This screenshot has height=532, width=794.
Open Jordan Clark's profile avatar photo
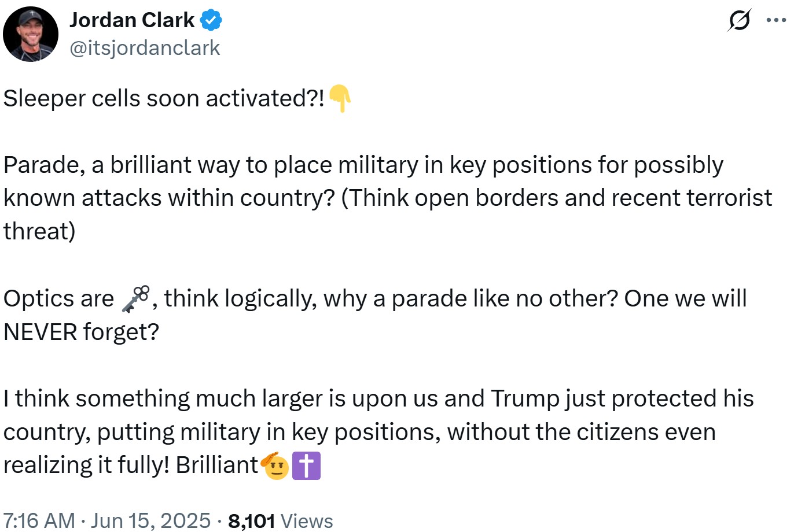coord(31,34)
